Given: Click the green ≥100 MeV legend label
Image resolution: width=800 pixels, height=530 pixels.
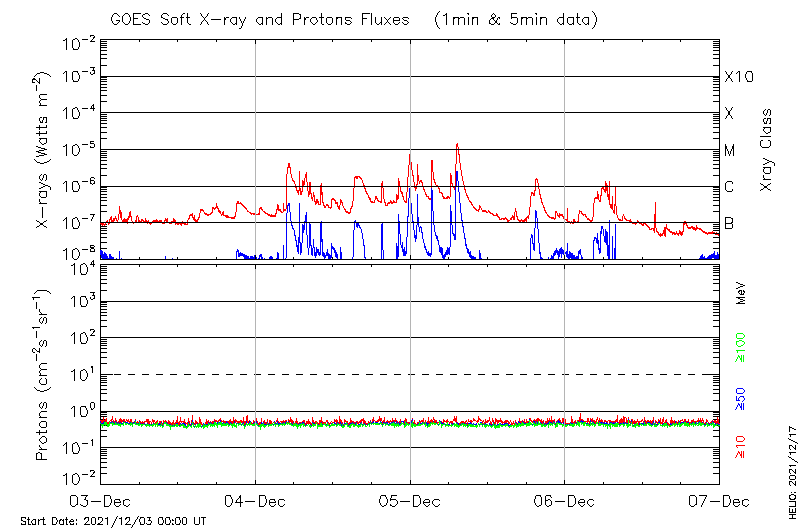Looking at the screenshot, I should pos(741,345).
